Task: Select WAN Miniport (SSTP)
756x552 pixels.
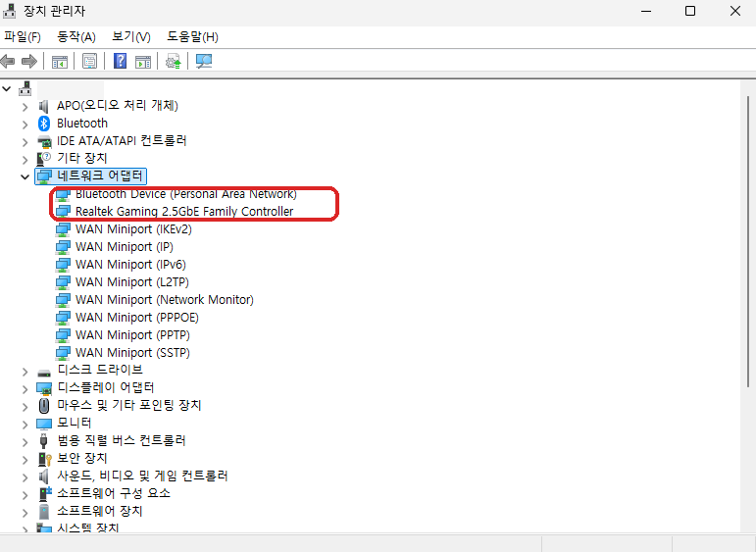Action: tap(132, 353)
